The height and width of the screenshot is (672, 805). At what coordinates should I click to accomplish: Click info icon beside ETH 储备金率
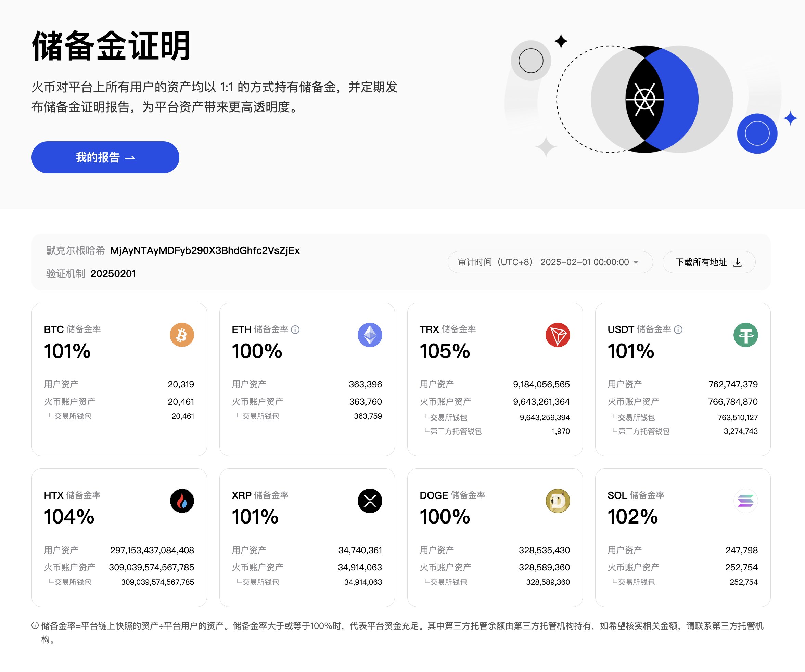pyautogui.click(x=295, y=329)
